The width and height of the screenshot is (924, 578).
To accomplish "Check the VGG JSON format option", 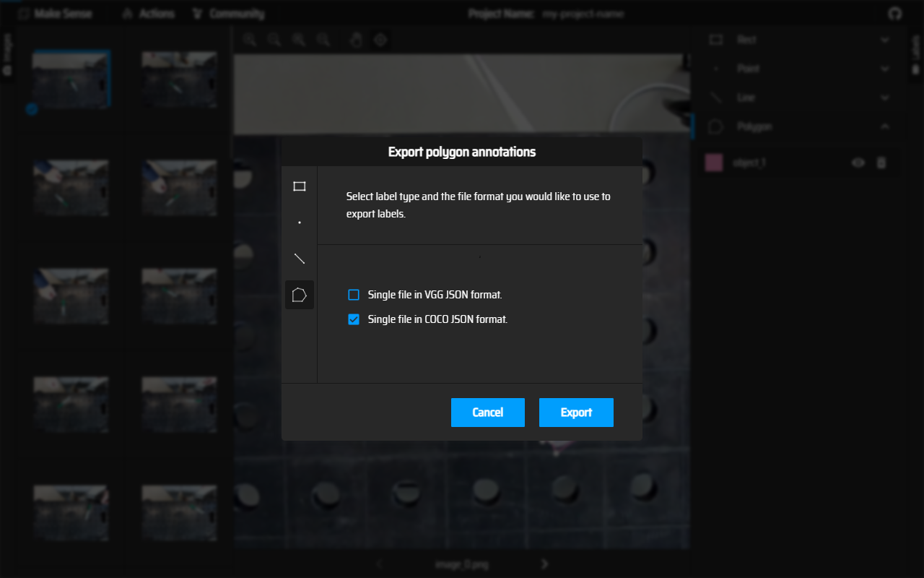I will [354, 295].
